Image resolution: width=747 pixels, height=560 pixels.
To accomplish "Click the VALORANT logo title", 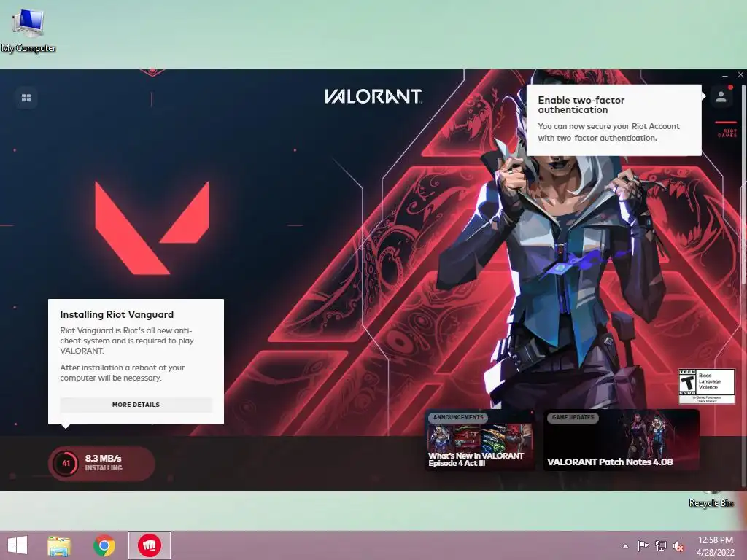I will [373, 96].
